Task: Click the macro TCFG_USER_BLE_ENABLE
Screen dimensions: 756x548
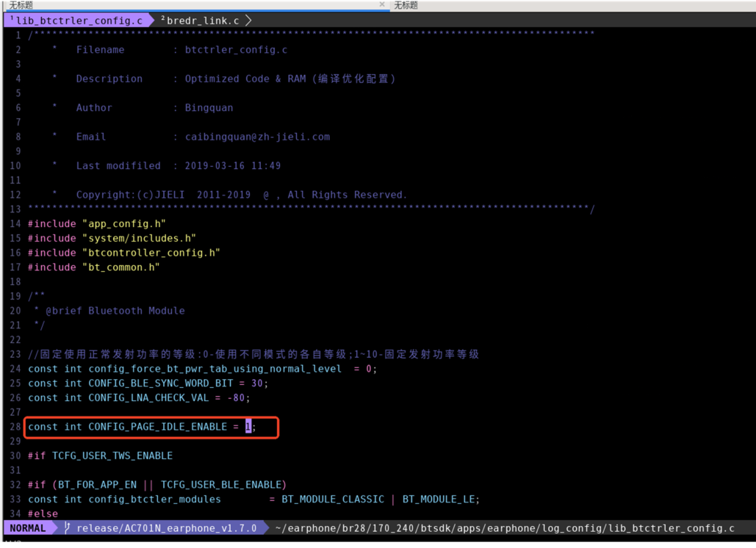Action: (x=221, y=484)
